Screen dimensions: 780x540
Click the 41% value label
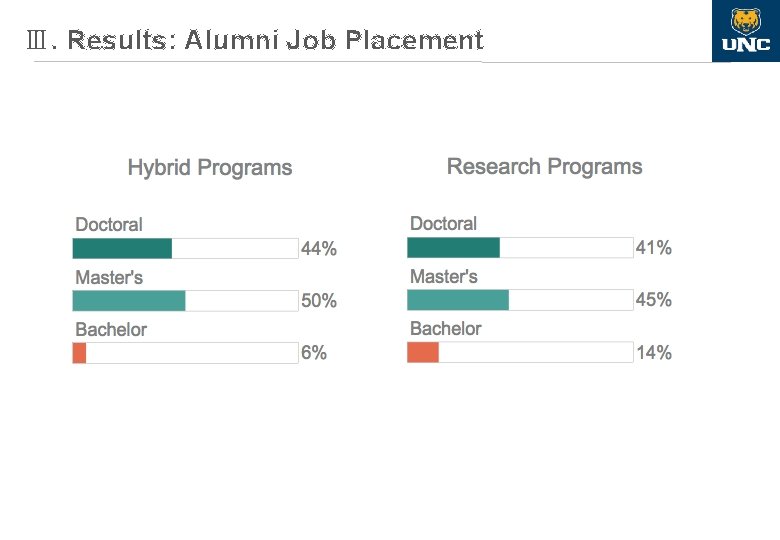pyautogui.click(x=654, y=248)
